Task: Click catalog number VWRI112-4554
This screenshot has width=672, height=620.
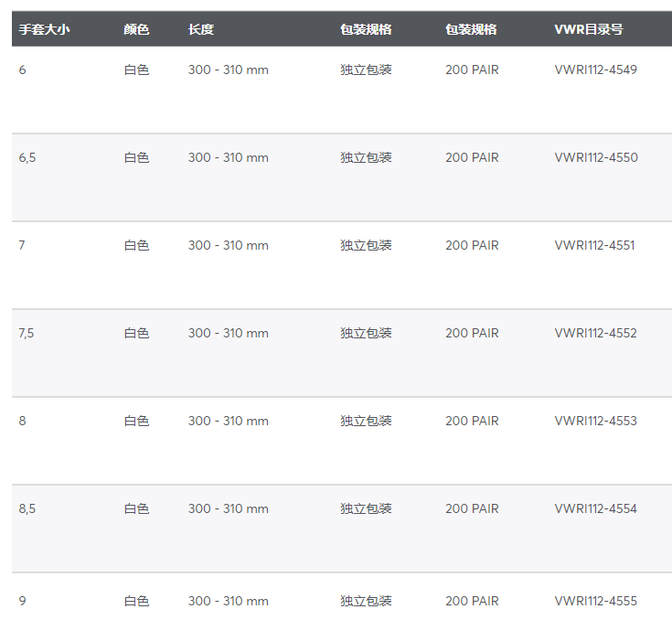Action: [x=596, y=508]
